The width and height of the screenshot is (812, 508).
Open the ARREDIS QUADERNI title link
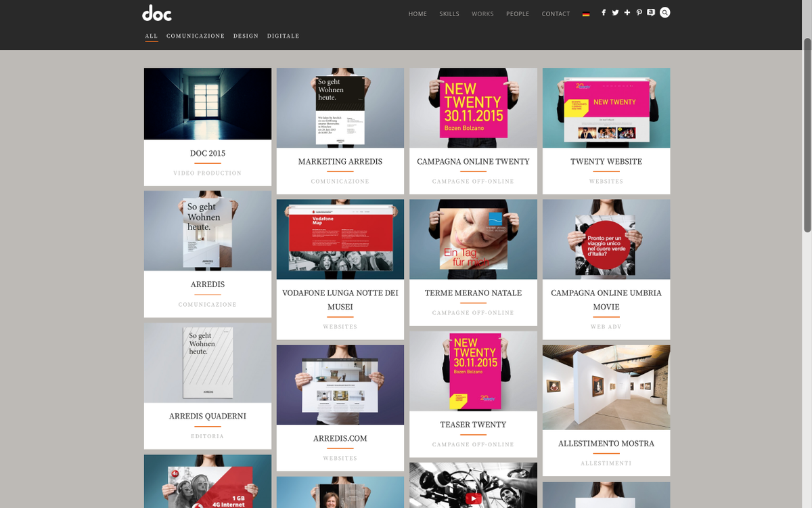(x=208, y=416)
